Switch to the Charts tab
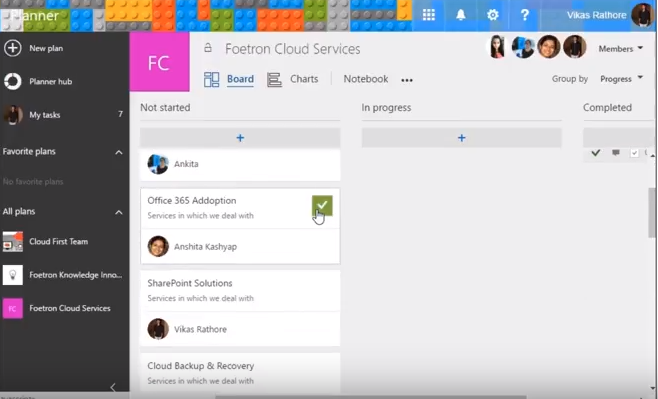Screen dimensions: 658x399 [304, 79]
